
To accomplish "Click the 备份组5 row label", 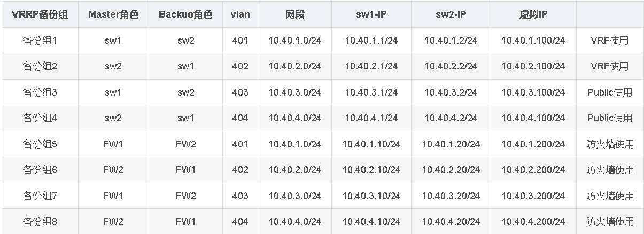I will [40, 144].
